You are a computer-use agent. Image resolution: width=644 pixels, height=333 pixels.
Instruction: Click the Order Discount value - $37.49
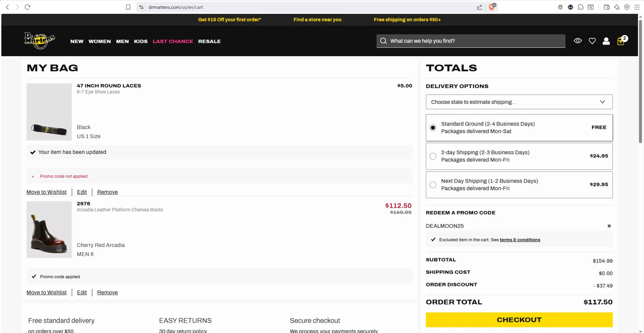(x=603, y=286)
